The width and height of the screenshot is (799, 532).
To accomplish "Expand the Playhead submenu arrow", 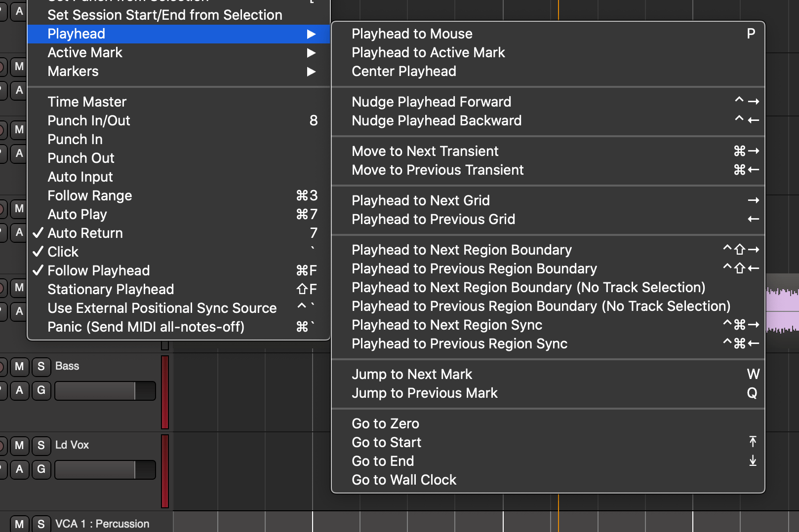I will click(x=311, y=34).
